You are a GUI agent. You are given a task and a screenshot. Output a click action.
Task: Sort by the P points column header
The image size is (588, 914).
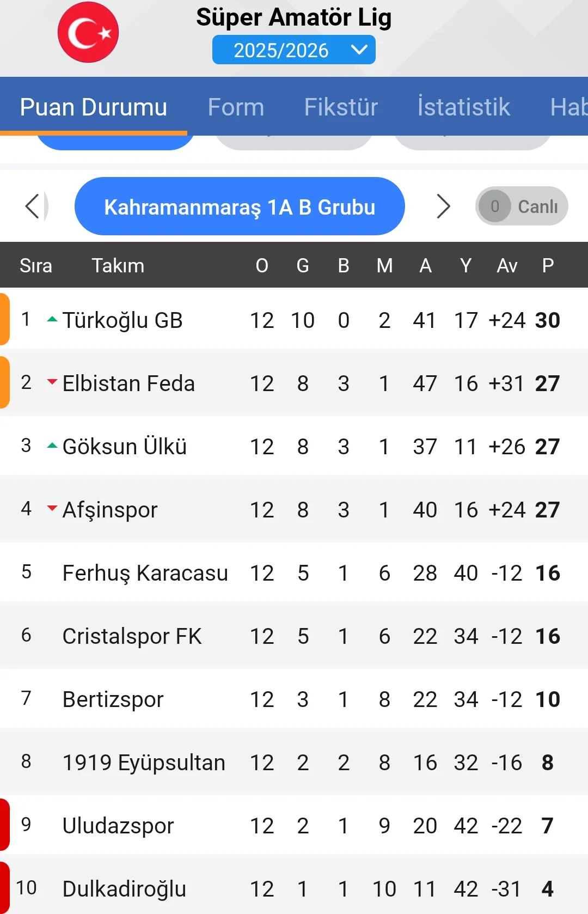(x=548, y=266)
